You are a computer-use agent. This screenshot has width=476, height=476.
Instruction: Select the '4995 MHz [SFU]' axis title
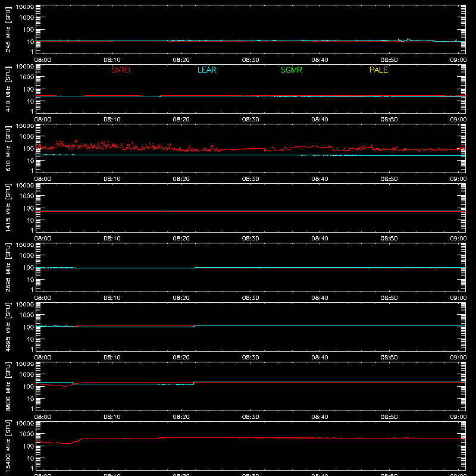pos(8,327)
